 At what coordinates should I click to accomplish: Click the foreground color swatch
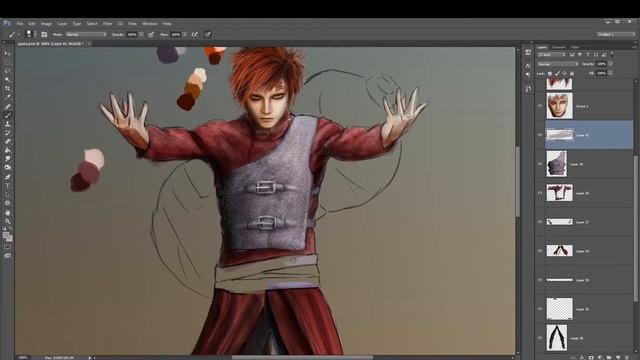pos(6,235)
